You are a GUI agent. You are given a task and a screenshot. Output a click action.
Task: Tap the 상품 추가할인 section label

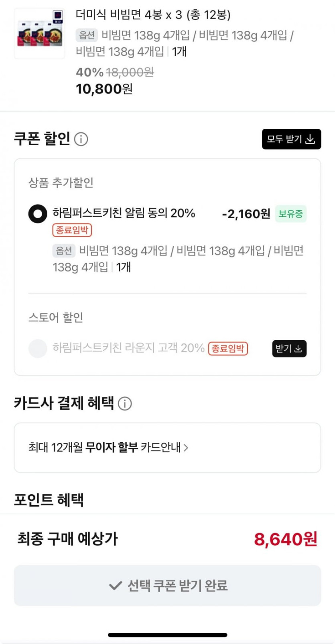pos(61,183)
